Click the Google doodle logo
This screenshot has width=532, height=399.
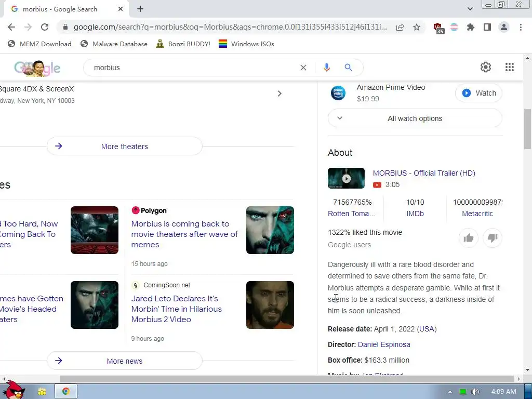tap(37, 68)
